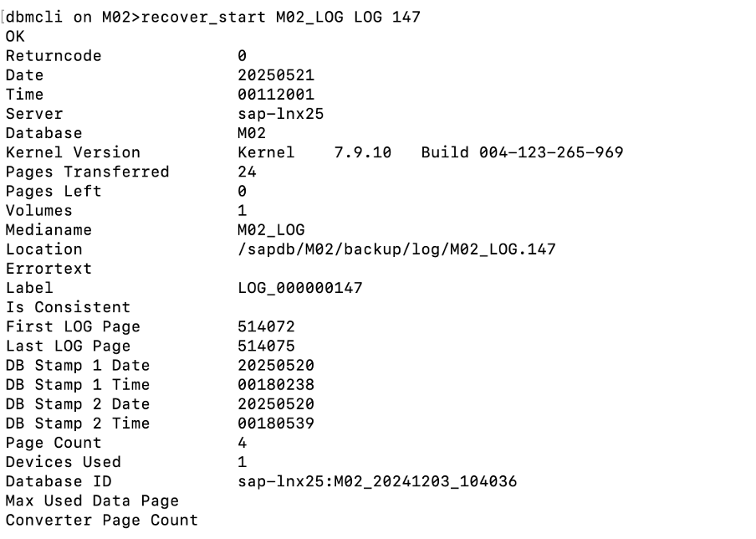Click the Pages Transferred value 24
The image size is (756, 539).
[248, 172]
